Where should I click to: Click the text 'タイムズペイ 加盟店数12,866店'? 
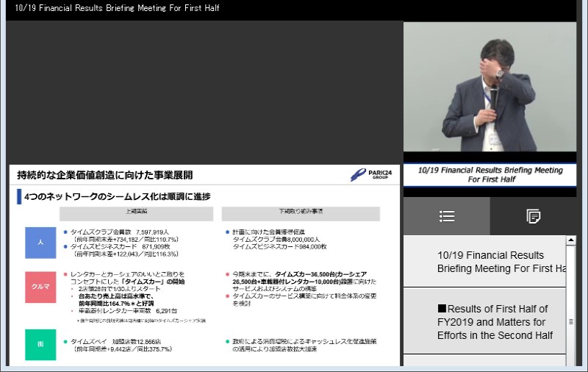[116, 342]
